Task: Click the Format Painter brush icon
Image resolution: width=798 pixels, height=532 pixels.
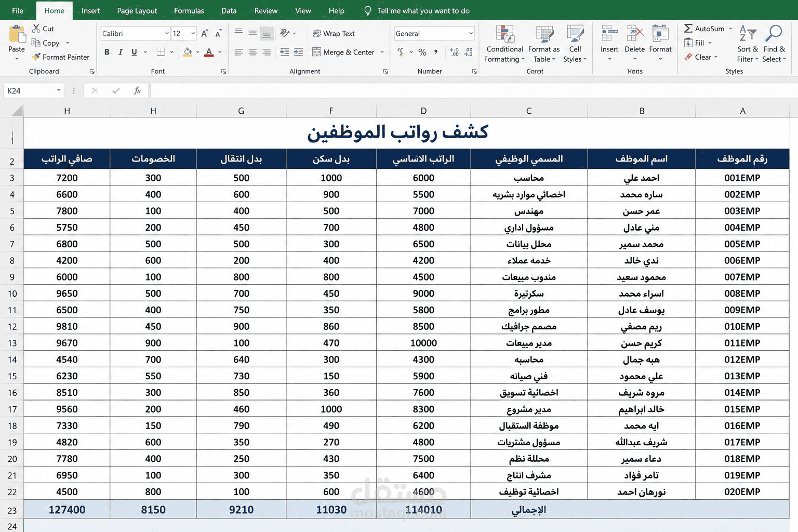Action: coord(36,57)
